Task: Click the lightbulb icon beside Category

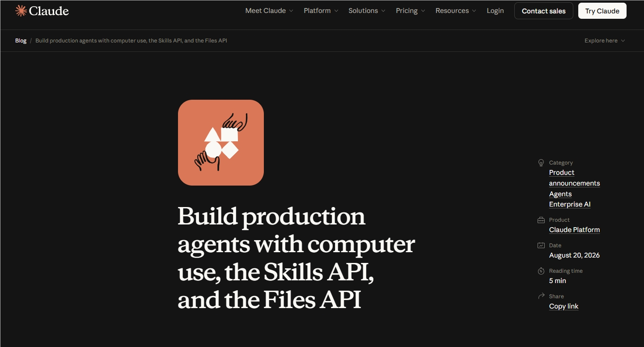Action: (541, 163)
